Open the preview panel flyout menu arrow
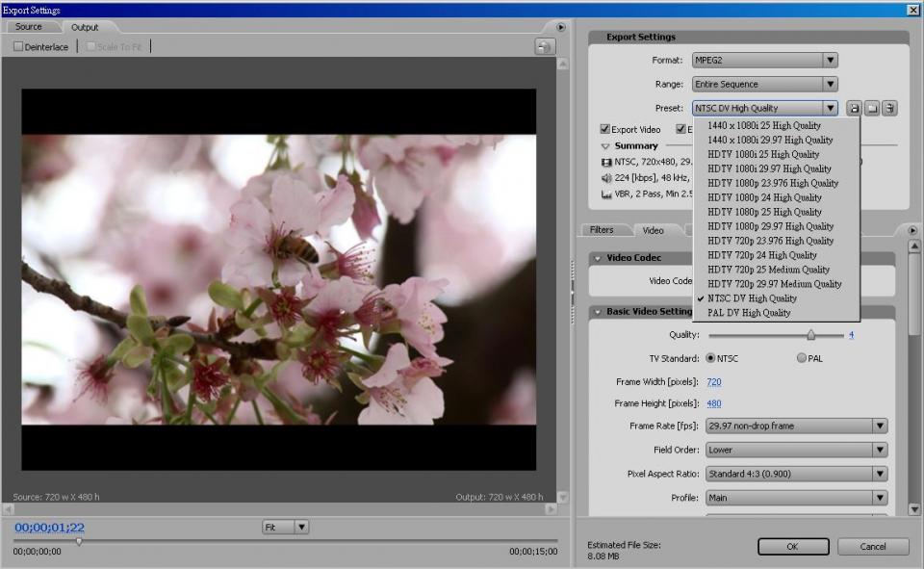 (x=561, y=27)
